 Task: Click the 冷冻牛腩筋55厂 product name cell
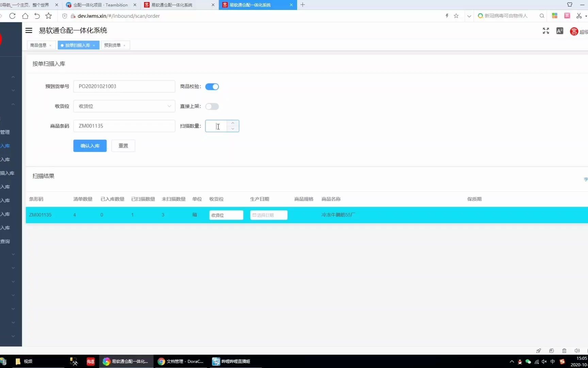tap(338, 215)
